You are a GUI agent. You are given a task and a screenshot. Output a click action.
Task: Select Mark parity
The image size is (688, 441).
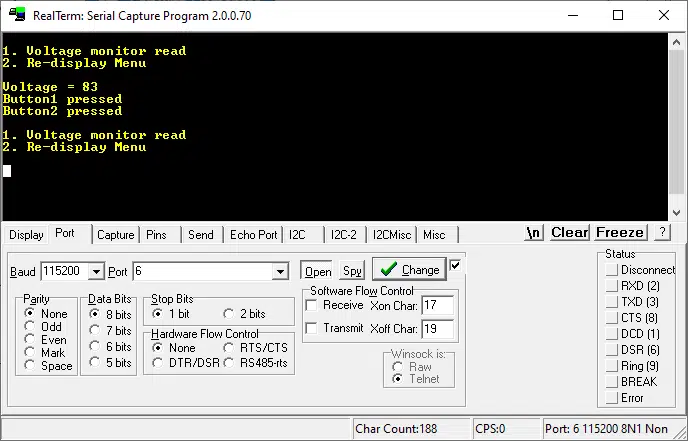click(45, 353)
